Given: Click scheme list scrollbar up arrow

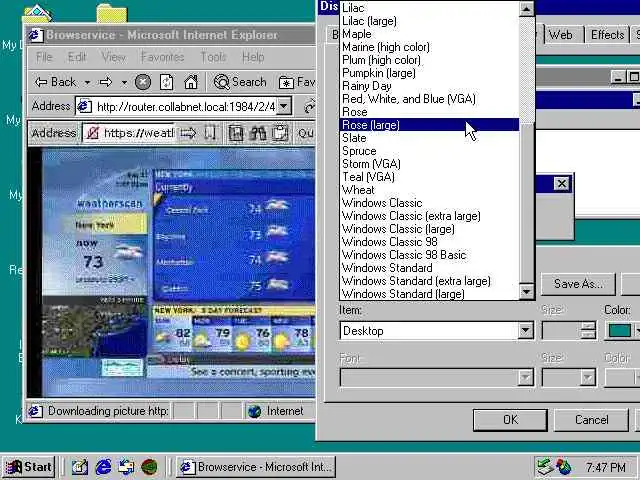Looking at the screenshot, I should tap(527, 8).
